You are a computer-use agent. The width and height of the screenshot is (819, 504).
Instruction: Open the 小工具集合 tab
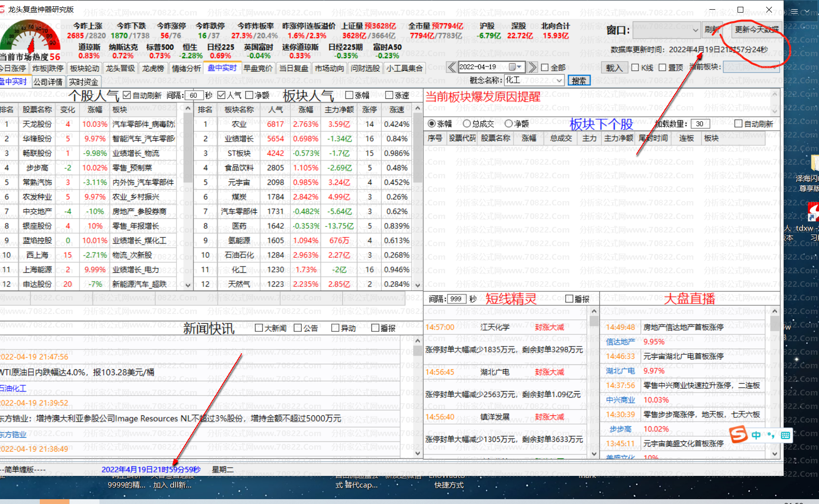(404, 68)
